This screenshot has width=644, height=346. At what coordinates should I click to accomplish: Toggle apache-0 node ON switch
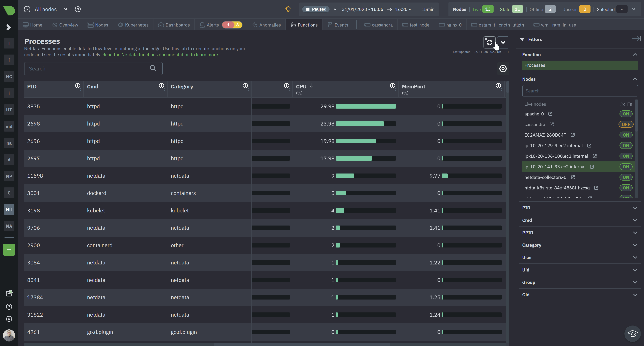click(626, 114)
